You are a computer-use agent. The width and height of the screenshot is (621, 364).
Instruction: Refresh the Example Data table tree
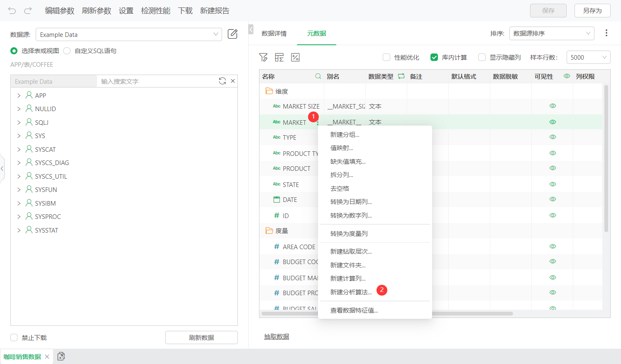[222, 81]
